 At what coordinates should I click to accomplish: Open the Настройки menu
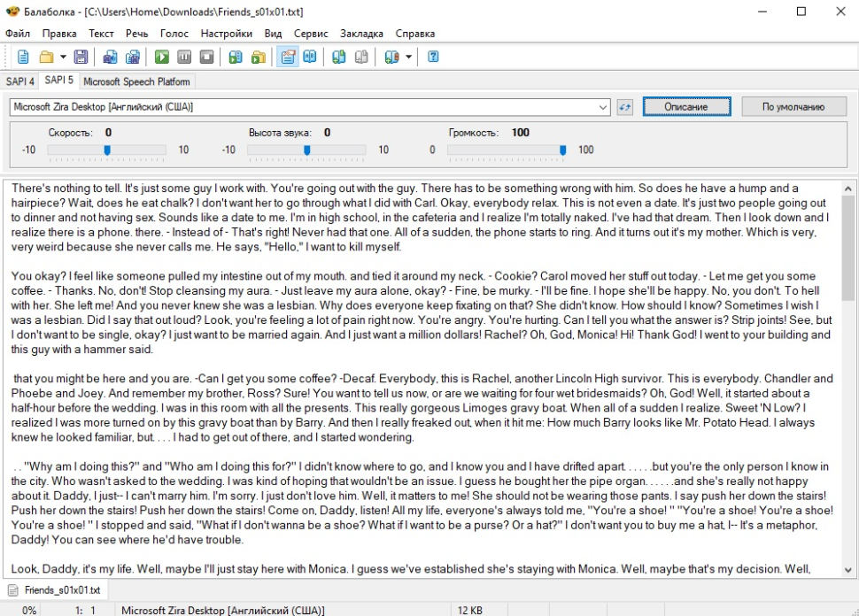226,34
